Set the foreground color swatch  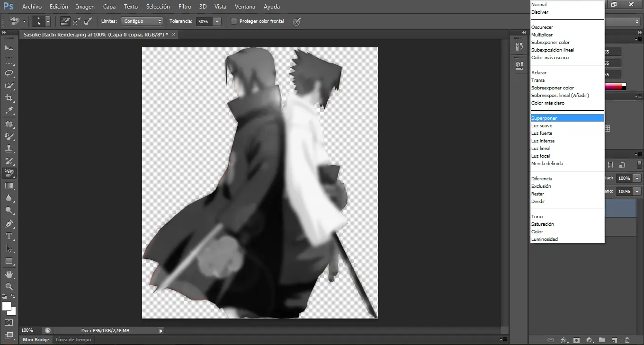[6, 306]
